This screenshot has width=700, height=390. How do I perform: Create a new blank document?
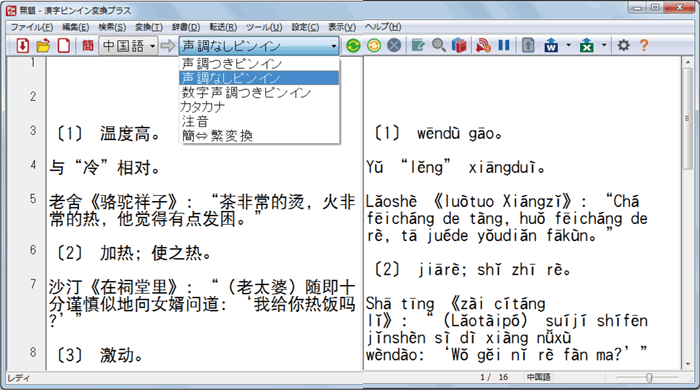point(64,45)
